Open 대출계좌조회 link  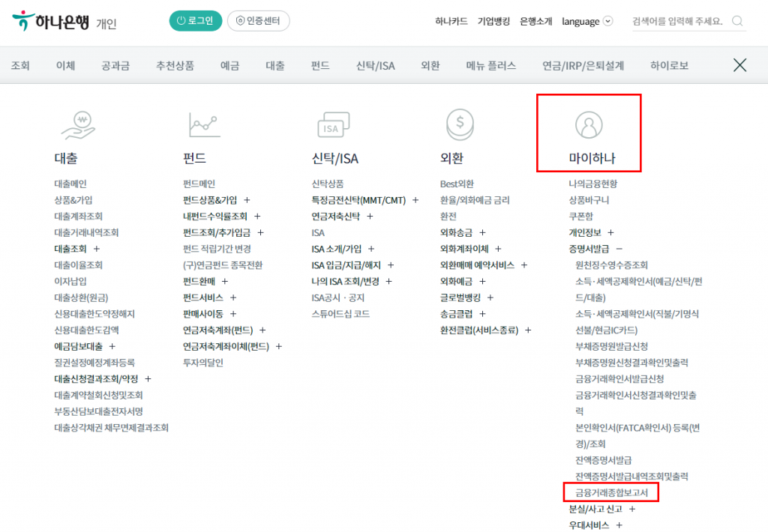click(x=78, y=217)
